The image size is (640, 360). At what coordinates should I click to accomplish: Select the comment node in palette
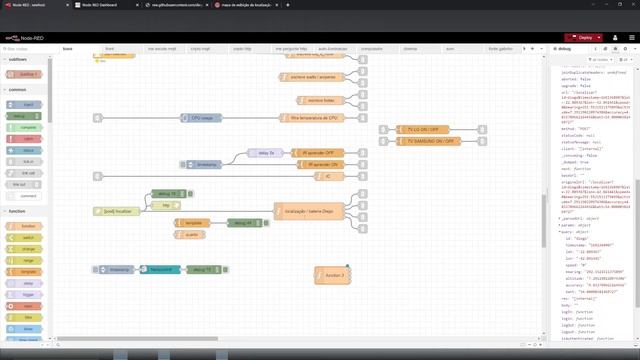(24, 196)
